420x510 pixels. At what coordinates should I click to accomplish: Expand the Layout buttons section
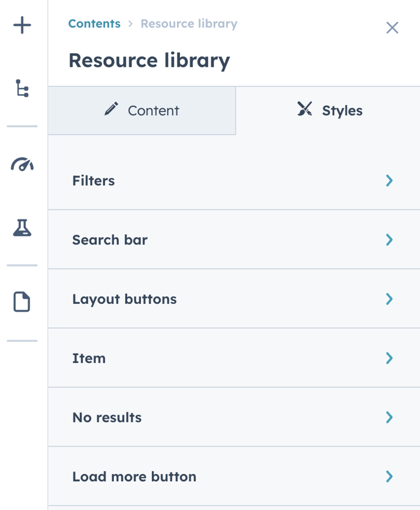point(389,299)
